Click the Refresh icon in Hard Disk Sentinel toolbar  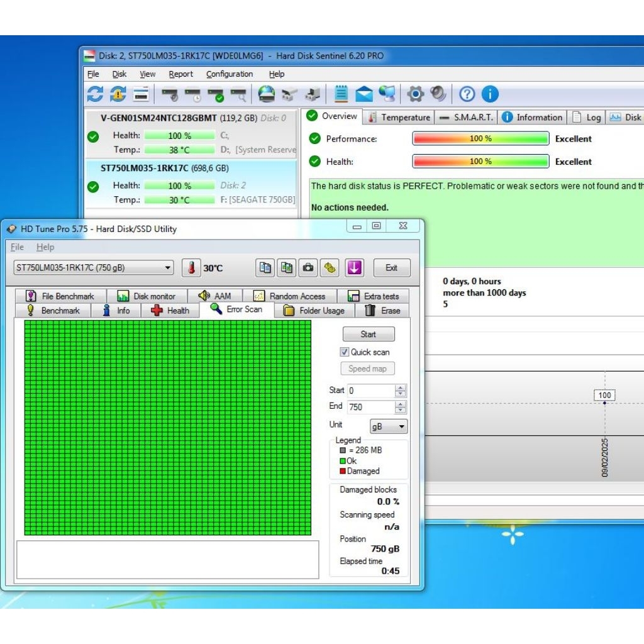coord(95,94)
